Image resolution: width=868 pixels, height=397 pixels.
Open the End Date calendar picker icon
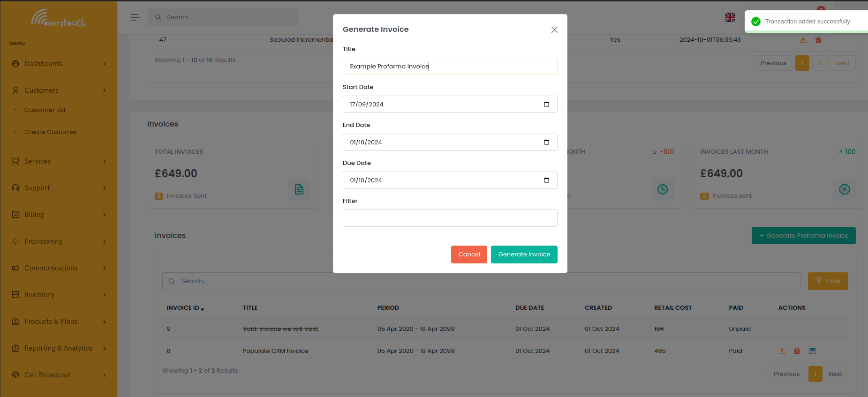coord(546,142)
